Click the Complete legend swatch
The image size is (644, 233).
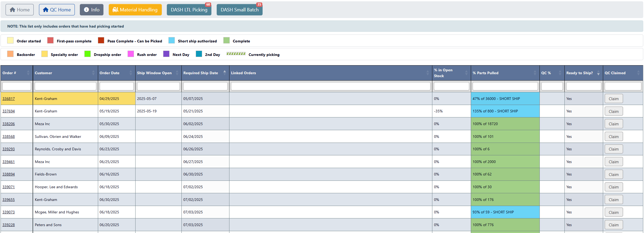pos(227,41)
